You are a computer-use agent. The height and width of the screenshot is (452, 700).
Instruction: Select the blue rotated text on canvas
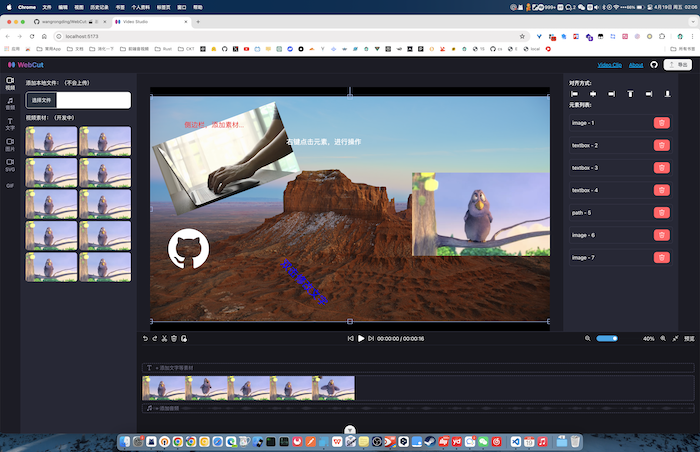(304, 282)
